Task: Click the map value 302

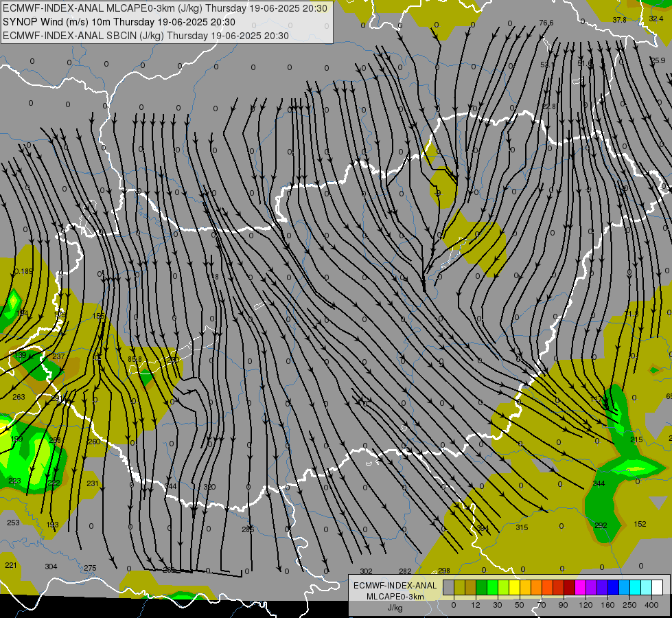Action: [366, 571]
